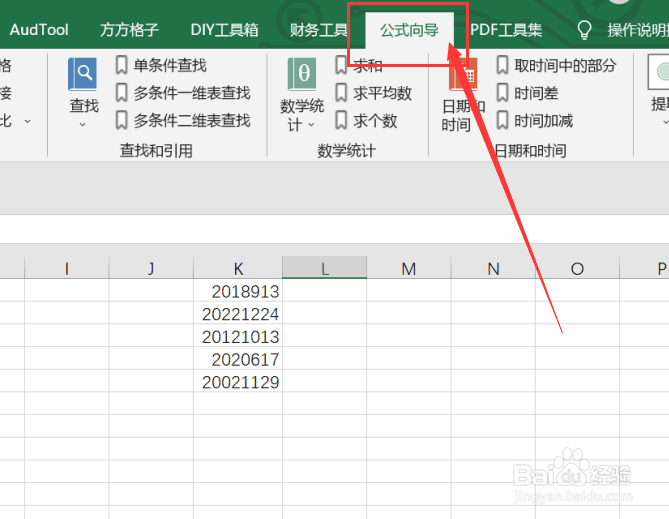This screenshot has height=519, width=669.
Task: Switch to the 方方格子 tab
Action: tap(129, 30)
